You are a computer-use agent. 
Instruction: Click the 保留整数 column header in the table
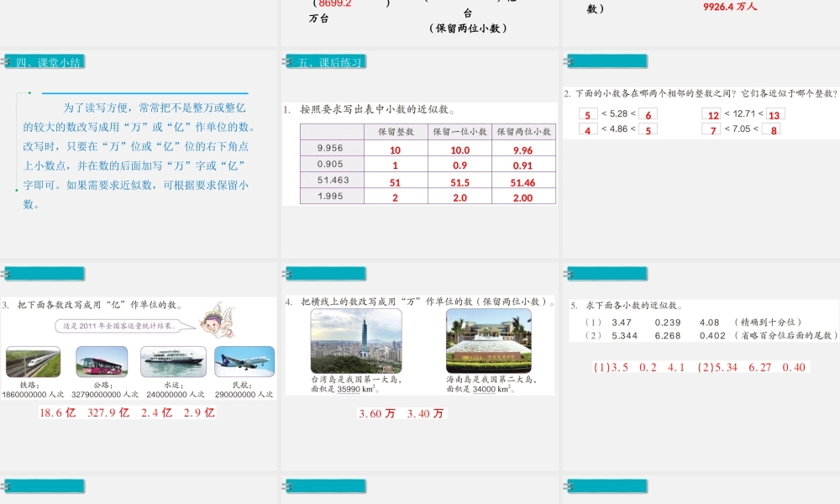click(396, 131)
